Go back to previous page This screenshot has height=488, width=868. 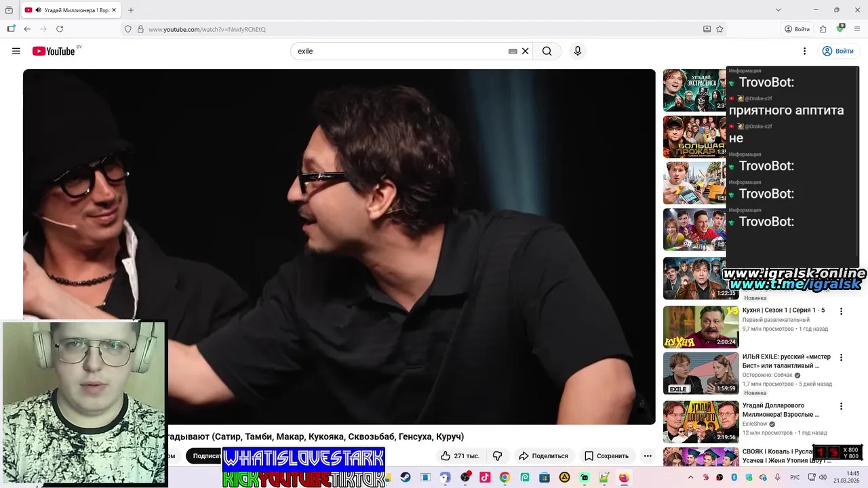point(27,29)
